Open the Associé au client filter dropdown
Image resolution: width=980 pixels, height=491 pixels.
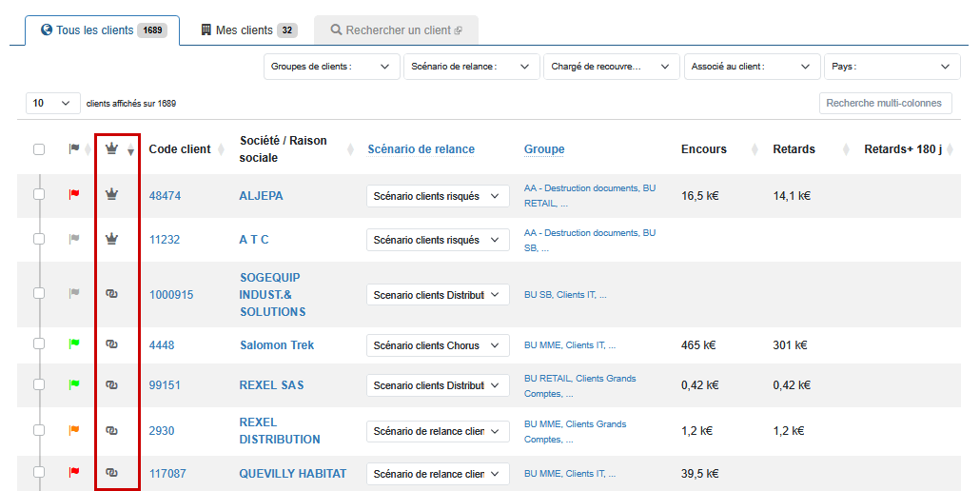[x=752, y=67]
